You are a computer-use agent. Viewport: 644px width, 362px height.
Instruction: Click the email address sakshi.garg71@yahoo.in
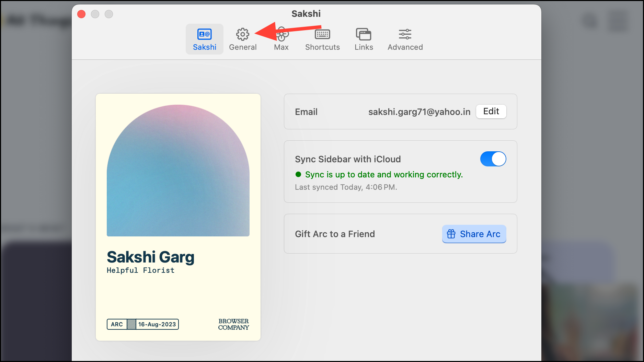pos(419,112)
